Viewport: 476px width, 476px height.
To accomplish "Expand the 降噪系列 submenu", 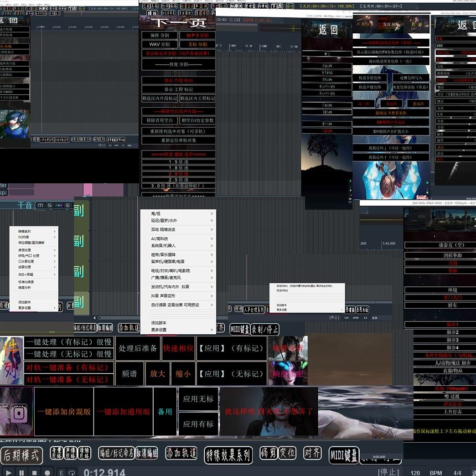I will 34,231.
